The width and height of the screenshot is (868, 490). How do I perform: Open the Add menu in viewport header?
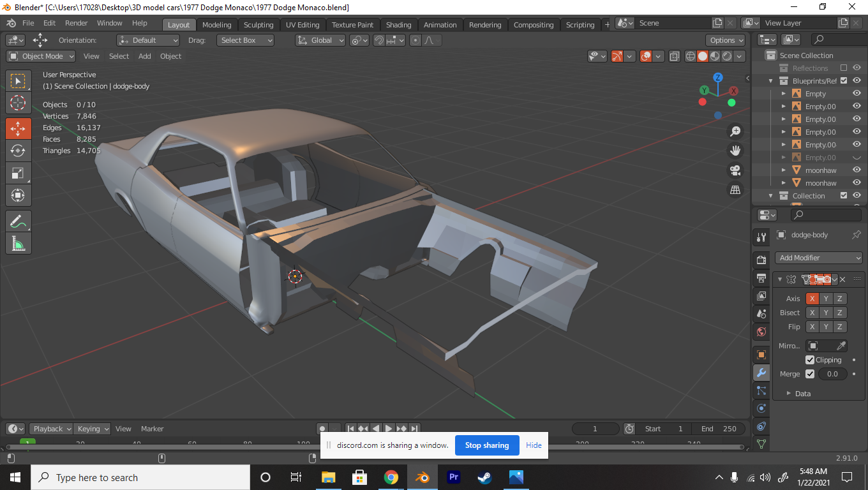pos(145,56)
